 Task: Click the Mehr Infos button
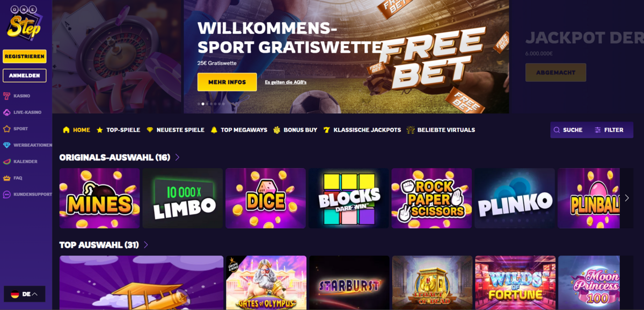pyautogui.click(x=227, y=82)
